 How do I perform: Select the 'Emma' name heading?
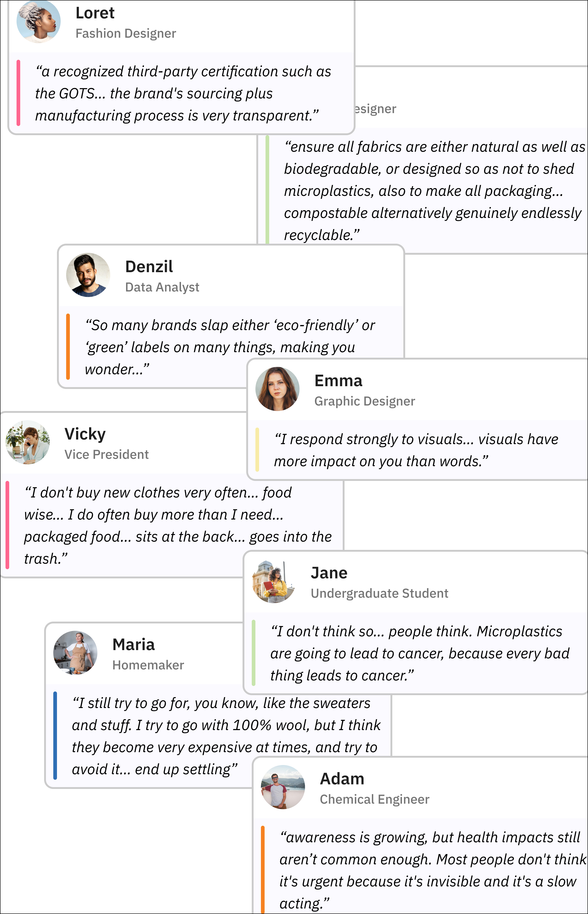tap(338, 381)
